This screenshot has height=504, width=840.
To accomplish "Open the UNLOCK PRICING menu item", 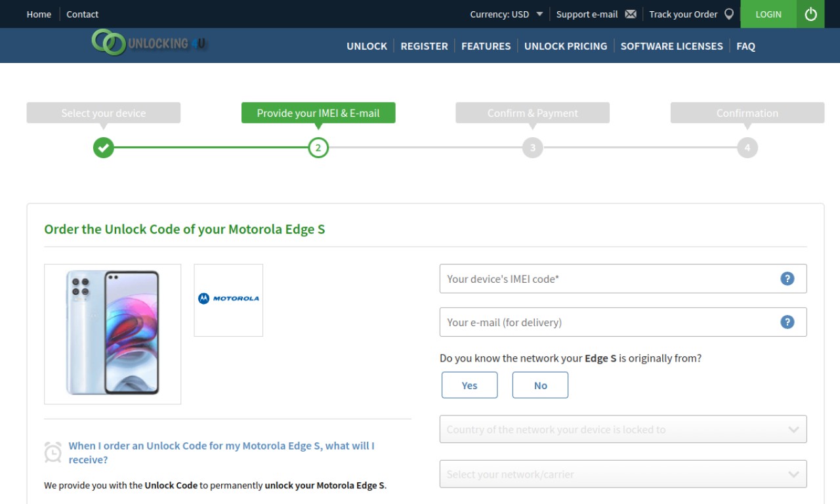I will 566,46.
